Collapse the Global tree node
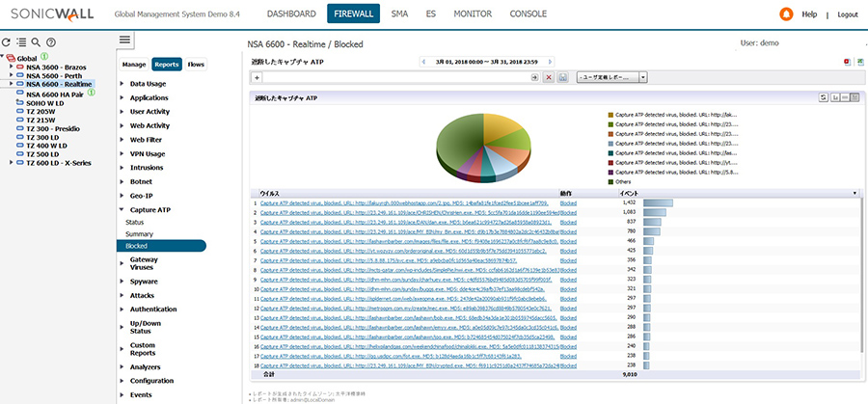 (x=3, y=57)
